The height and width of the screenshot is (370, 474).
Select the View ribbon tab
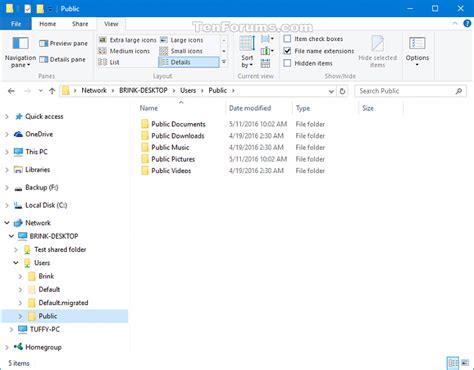111,24
